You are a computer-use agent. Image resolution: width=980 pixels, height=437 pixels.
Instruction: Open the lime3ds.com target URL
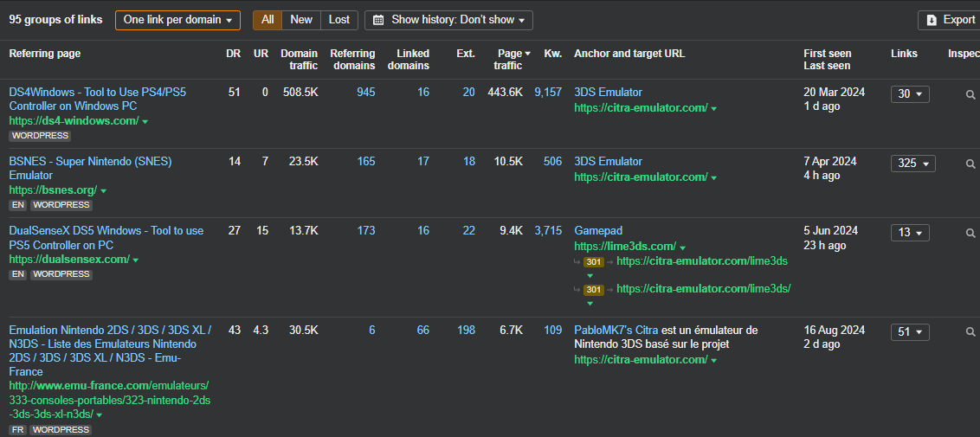coord(625,247)
